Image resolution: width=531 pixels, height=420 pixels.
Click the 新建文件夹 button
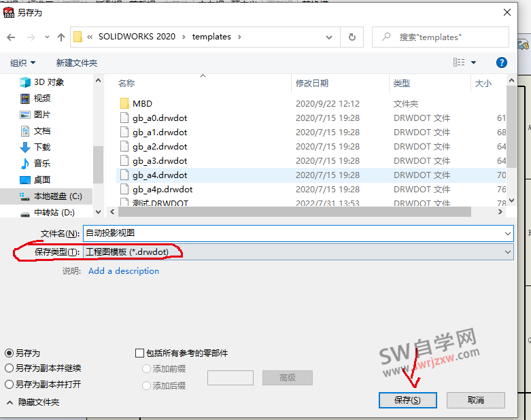click(x=77, y=63)
